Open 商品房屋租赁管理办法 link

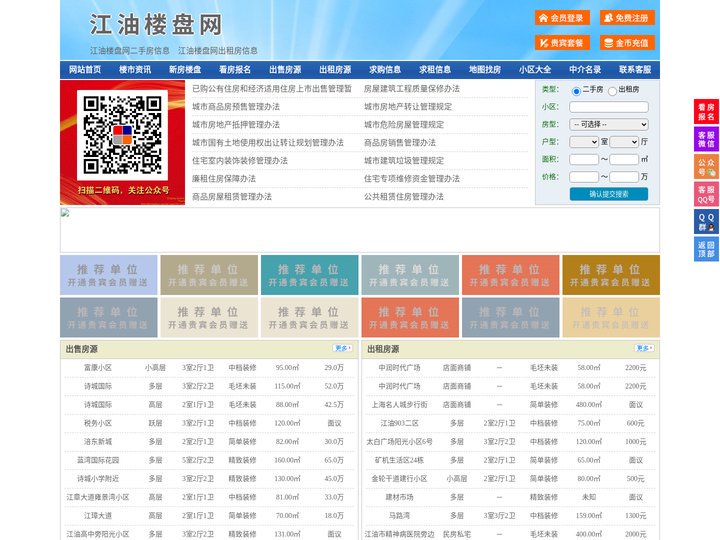(x=232, y=197)
